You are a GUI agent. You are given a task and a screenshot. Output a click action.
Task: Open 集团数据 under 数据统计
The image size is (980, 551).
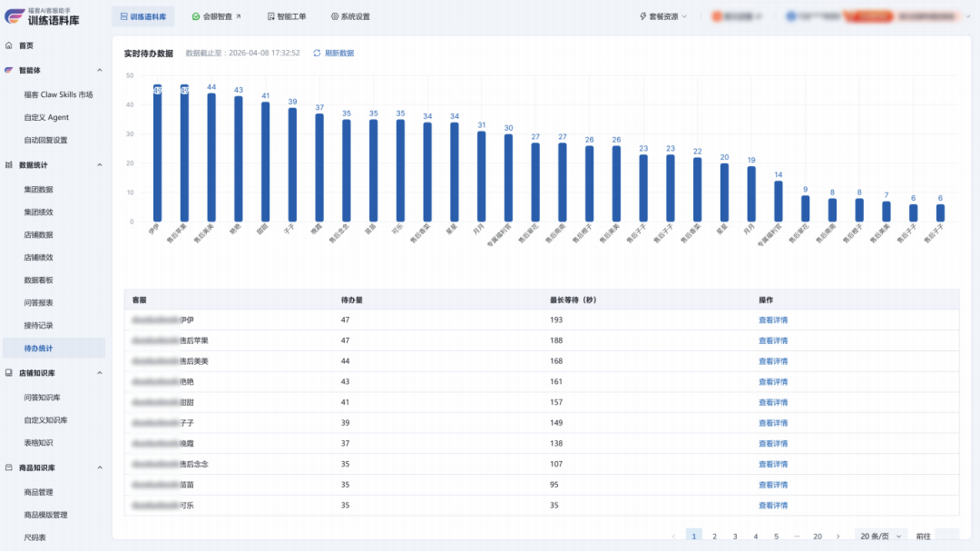pyautogui.click(x=38, y=190)
